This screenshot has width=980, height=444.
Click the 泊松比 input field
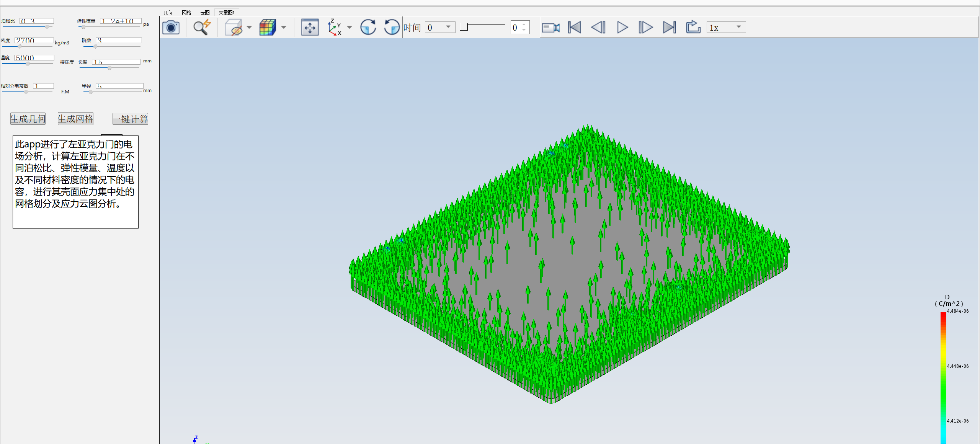(x=37, y=21)
